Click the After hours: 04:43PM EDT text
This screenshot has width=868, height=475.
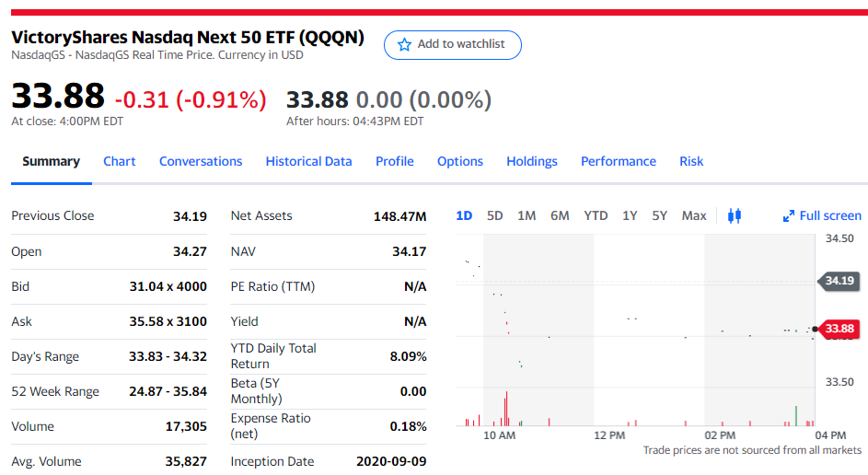point(354,122)
